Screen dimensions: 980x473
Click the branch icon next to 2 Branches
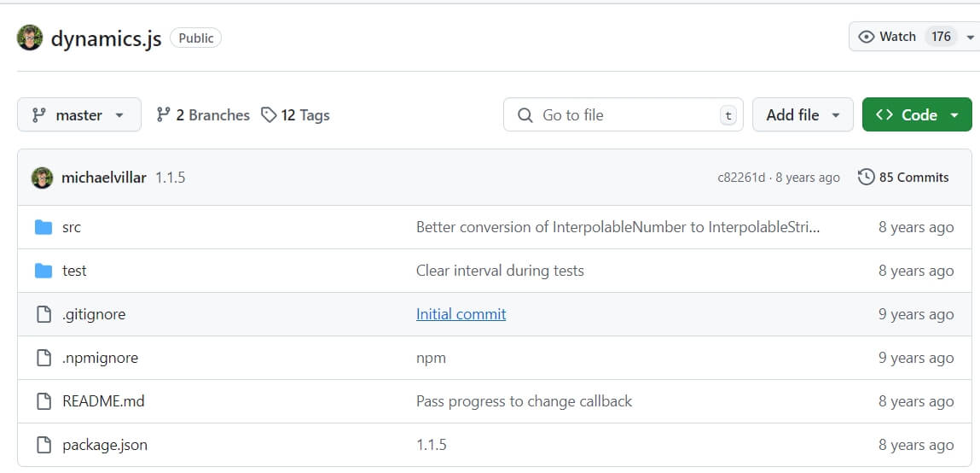(163, 114)
